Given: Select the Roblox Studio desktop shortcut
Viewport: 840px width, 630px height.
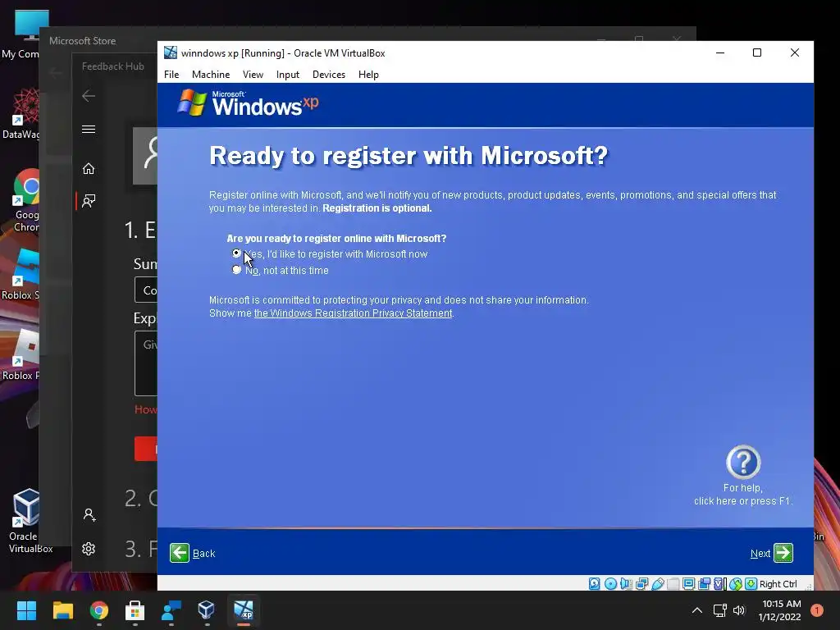Looking at the screenshot, I should pyautogui.click(x=21, y=274).
